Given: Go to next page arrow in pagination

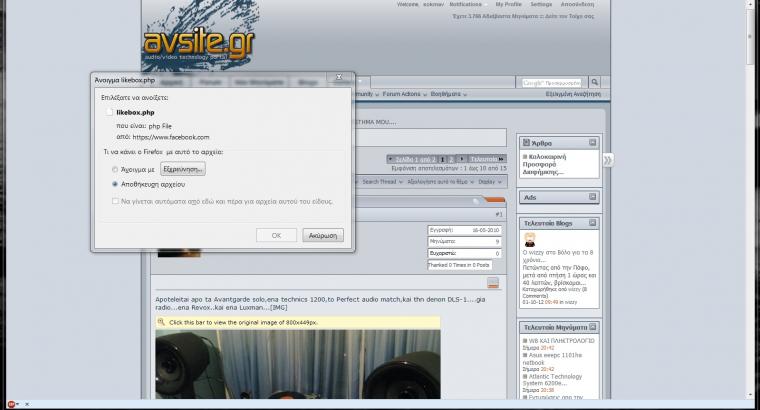Looking at the screenshot, I should (461, 159).
